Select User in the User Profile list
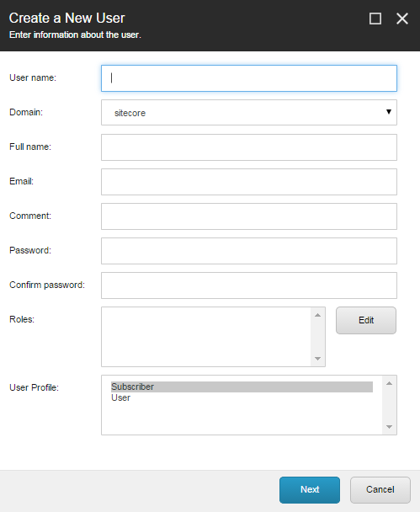Screen dimensions: 420x512 pyautogui.click(x=120, y=397)
